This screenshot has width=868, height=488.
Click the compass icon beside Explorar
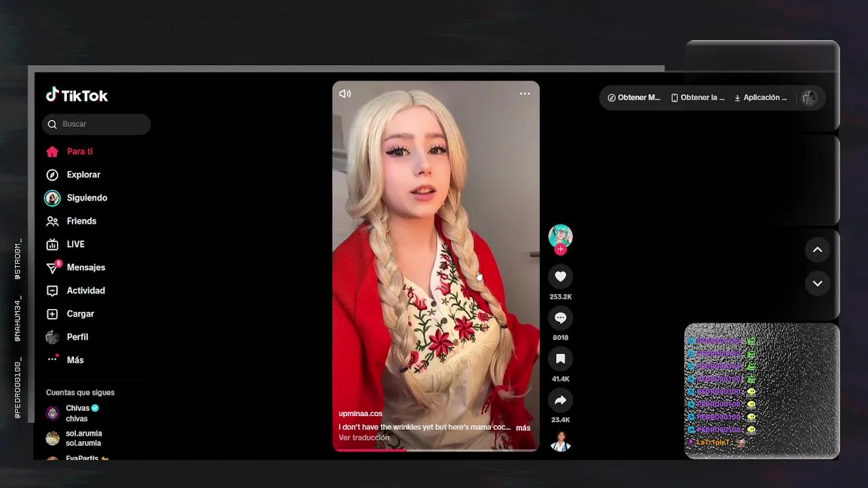52,175
